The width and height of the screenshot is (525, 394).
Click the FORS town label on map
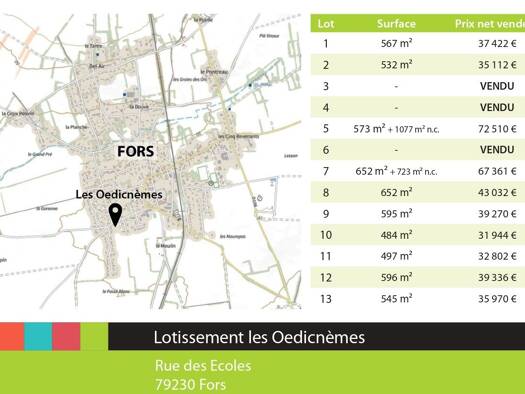tap(136, 151)
